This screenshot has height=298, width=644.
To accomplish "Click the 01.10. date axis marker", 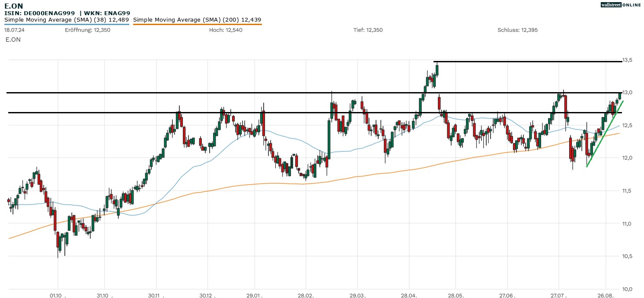I will click(x=57, y=295).
